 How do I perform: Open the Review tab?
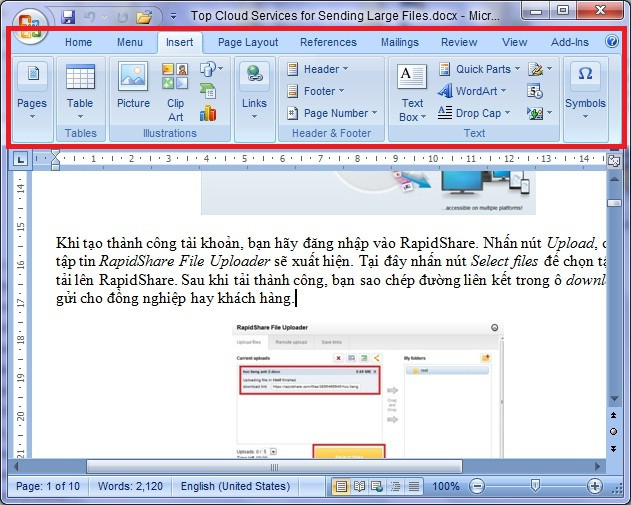[x=459, y=42]
